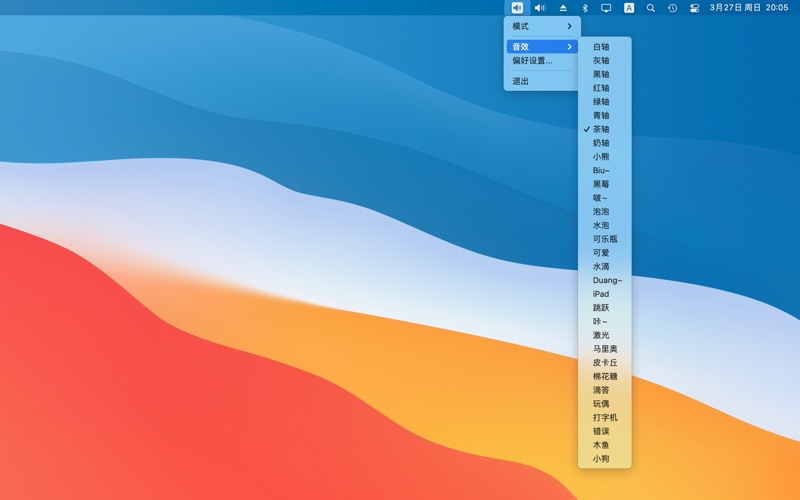Expand the 音效 submenu

[542, 47]
